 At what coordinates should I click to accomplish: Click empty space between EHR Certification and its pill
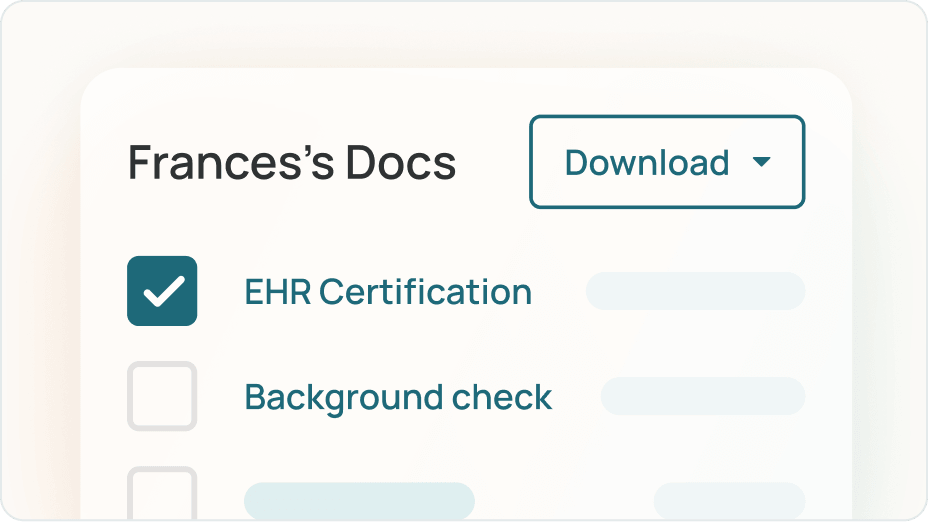tap(558, 292)
